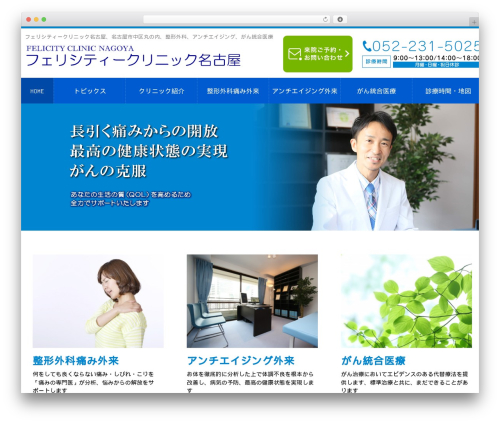Click the envelope icon on the green button
500x423 pixels.
point(294,54)
